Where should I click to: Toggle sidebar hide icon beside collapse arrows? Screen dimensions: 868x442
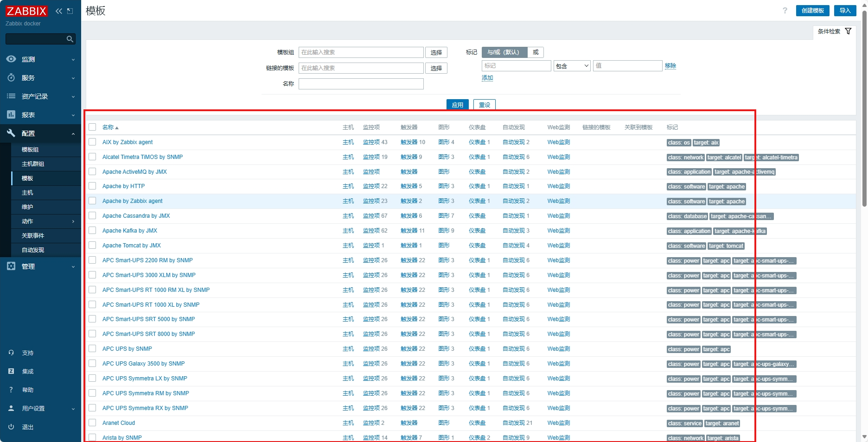click(x=70, y=11)
